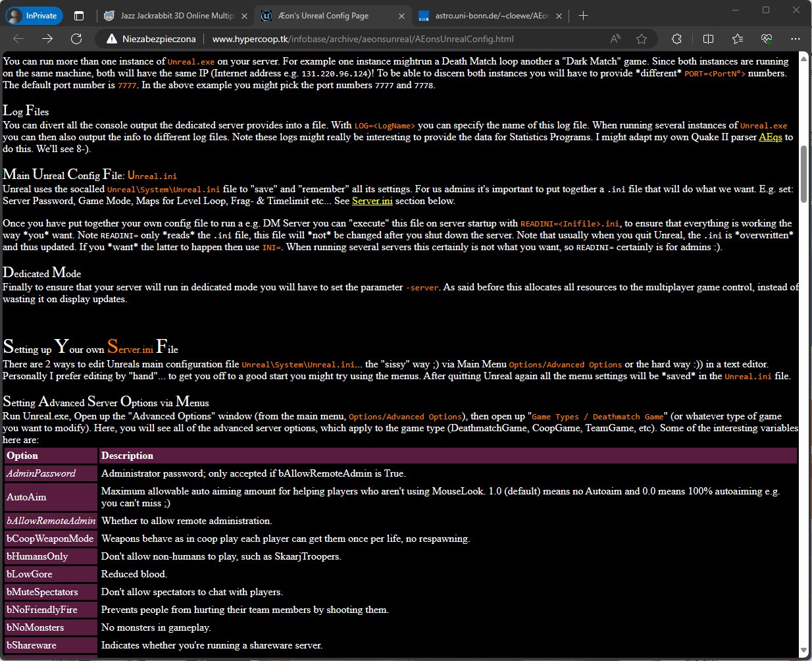Click the bLowGore option
The width and height of the screenshot is (812, 661).
(x=51, y=574)
